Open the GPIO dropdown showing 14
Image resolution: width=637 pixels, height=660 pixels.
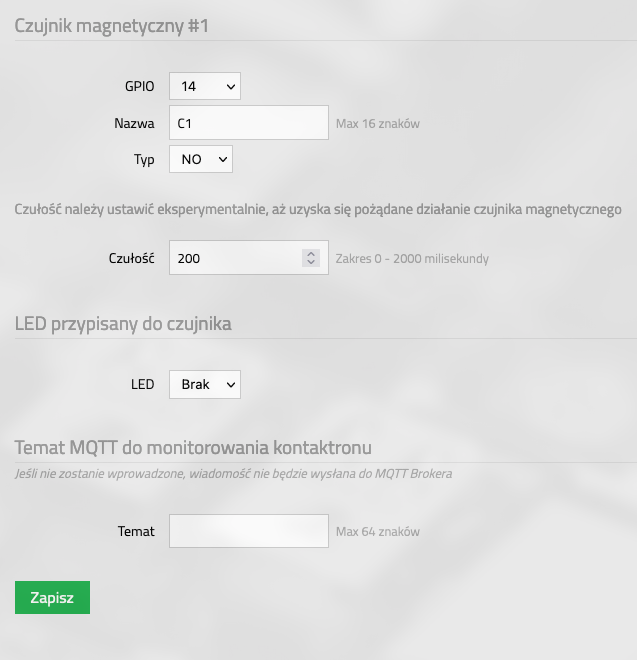[205, 86]
